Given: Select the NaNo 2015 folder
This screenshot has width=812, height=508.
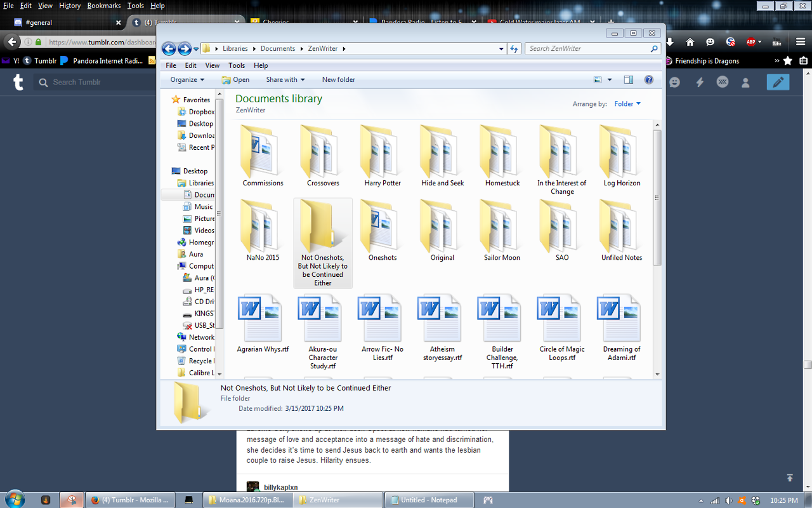Looking at the screenshot, I should tap(263, 231).
